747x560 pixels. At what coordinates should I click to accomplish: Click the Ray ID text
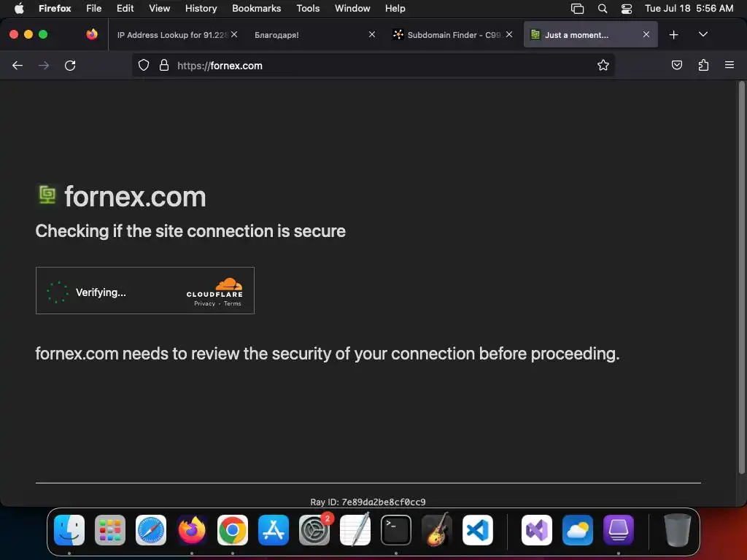pos(368,502)
